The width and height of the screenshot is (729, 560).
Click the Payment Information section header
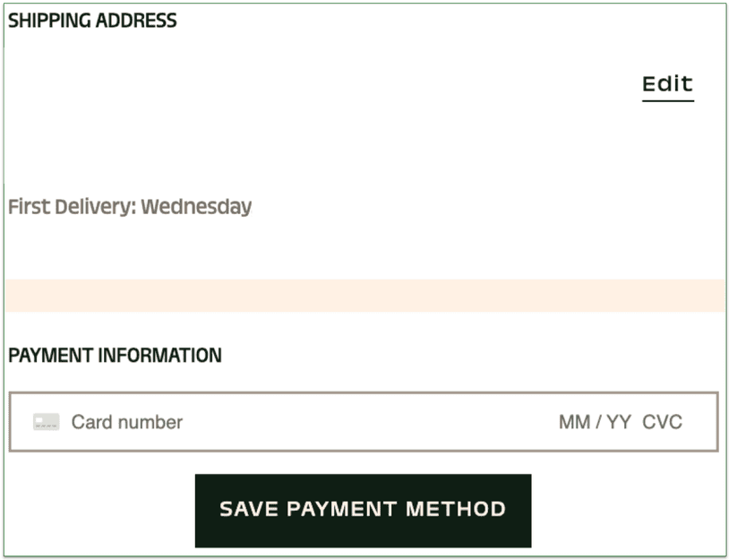click(115, 355)
